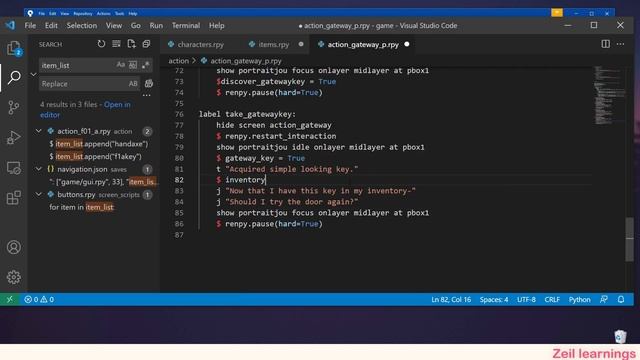Open handaxe search result line

pyautogui.click(x=99, y=144)
